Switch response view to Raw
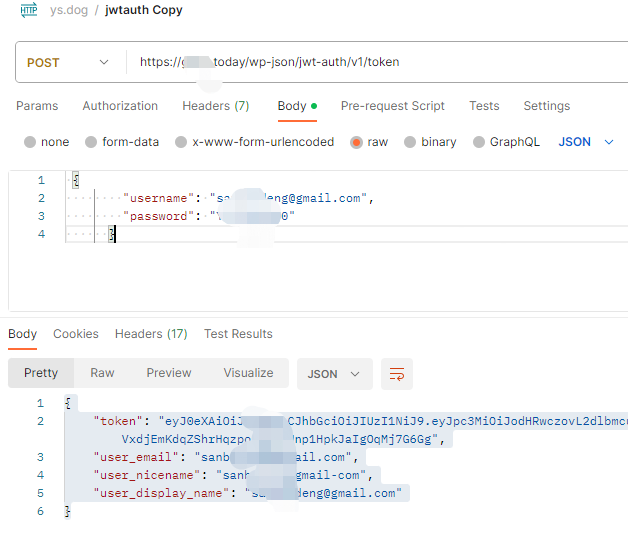628x542 pixels. [102, 373]
